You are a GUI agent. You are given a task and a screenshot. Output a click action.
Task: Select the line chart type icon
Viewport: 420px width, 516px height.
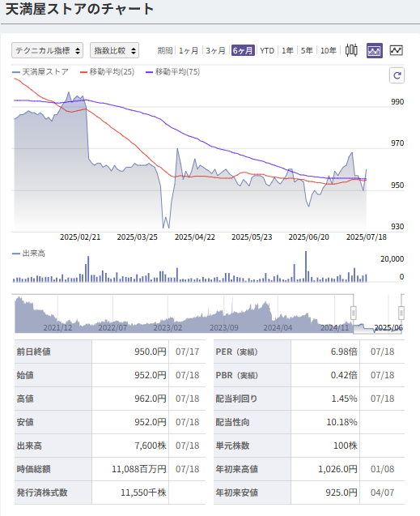[x=396, y=50]
